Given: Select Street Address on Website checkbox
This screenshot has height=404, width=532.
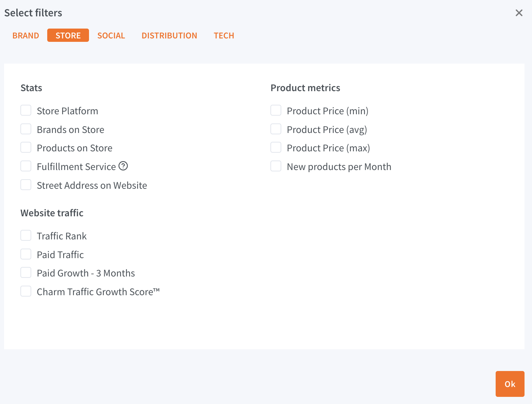Looking at the screenshot, I should [x=26, y=185].
